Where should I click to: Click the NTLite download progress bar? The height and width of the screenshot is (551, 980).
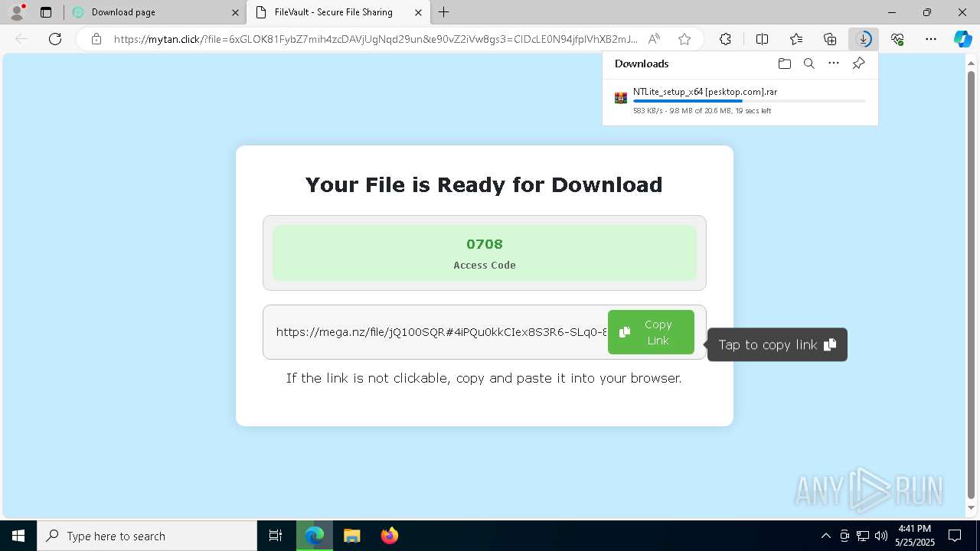[749, 101]
